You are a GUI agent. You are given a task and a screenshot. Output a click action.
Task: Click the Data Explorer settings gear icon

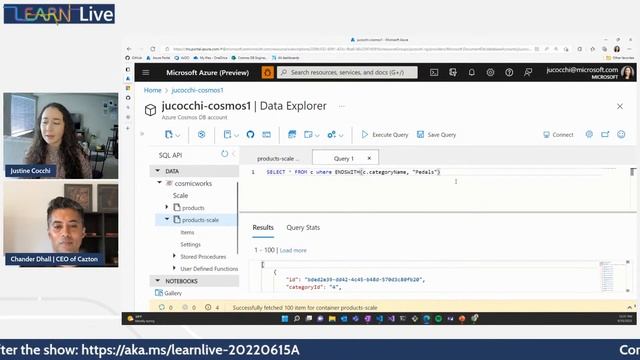[x=589, y=134]
